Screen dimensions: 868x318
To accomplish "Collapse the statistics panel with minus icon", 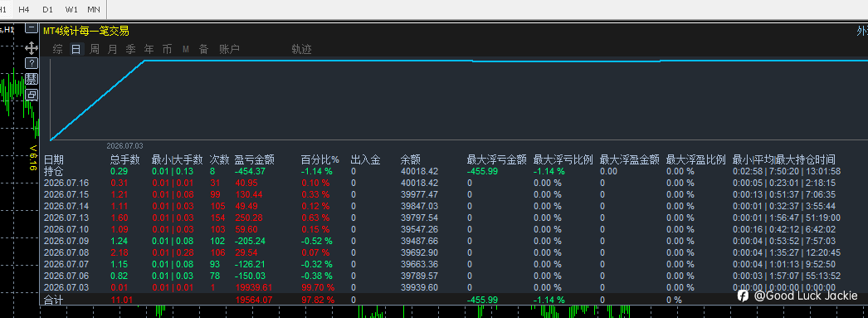I will tap(32, 27).
